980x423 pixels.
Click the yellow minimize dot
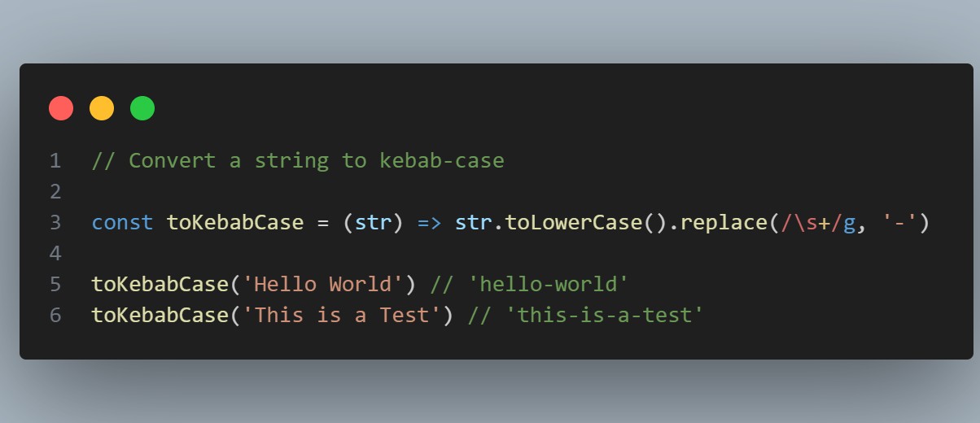point(102,108)
